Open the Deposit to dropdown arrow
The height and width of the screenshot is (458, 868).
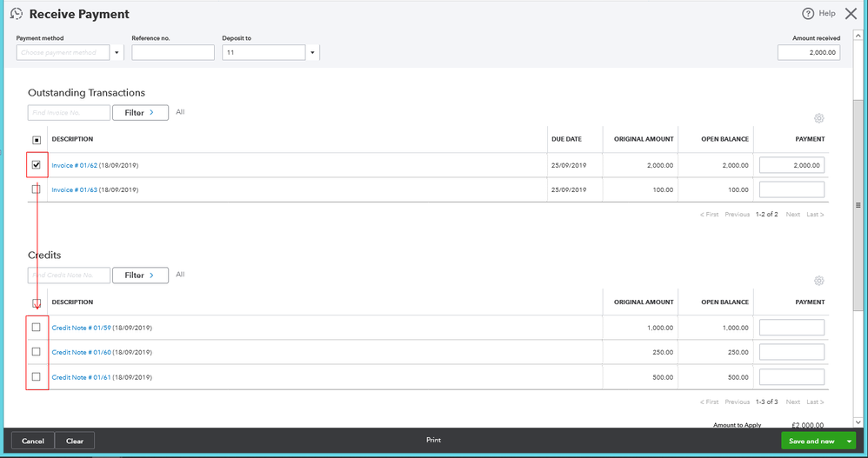pos(313,52)
